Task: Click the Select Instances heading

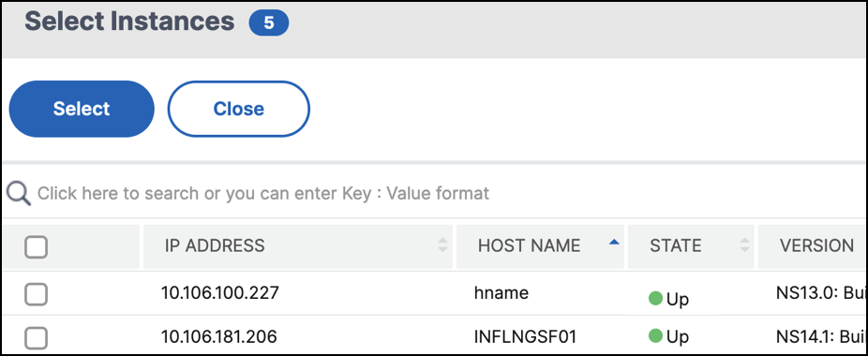Action: click(x=129, y=22)
